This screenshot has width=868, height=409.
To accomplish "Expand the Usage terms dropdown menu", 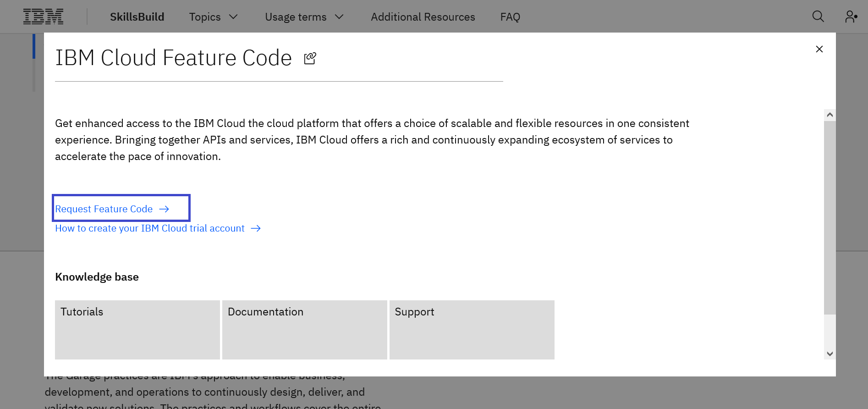I will pyautogui.click(x=304, y=17).
